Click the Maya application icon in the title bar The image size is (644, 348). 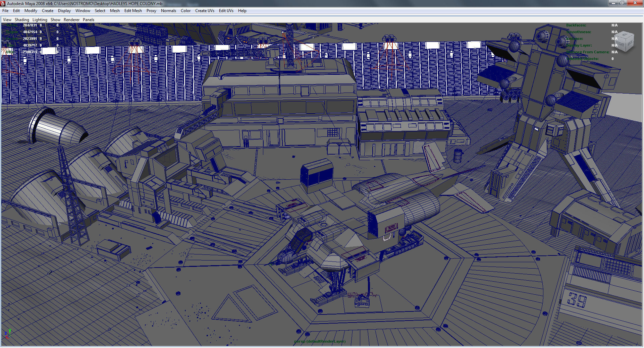coord(3,3)
